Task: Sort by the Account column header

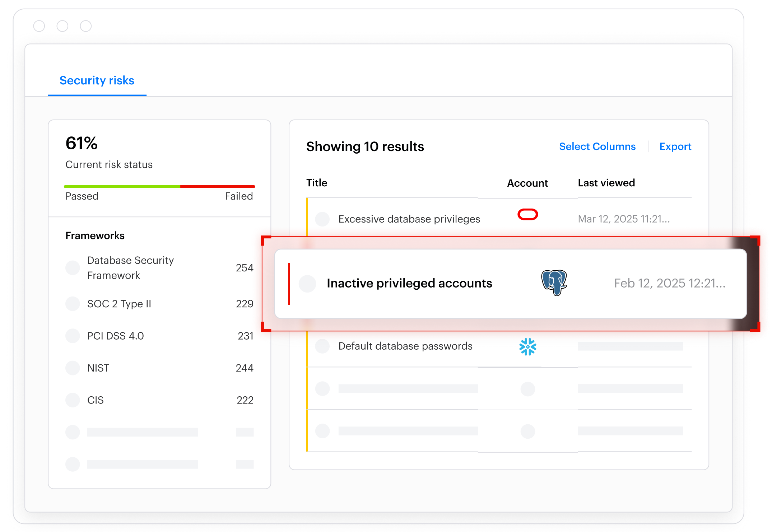Action: [x=527, y=183]
